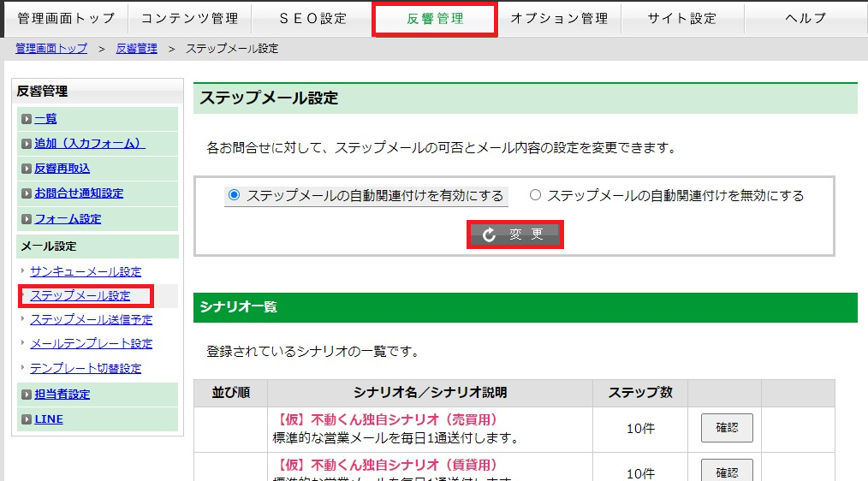Click the 並び順 column header
The width and height of the screenshot is (868, 481).
(x=231, y=393)
